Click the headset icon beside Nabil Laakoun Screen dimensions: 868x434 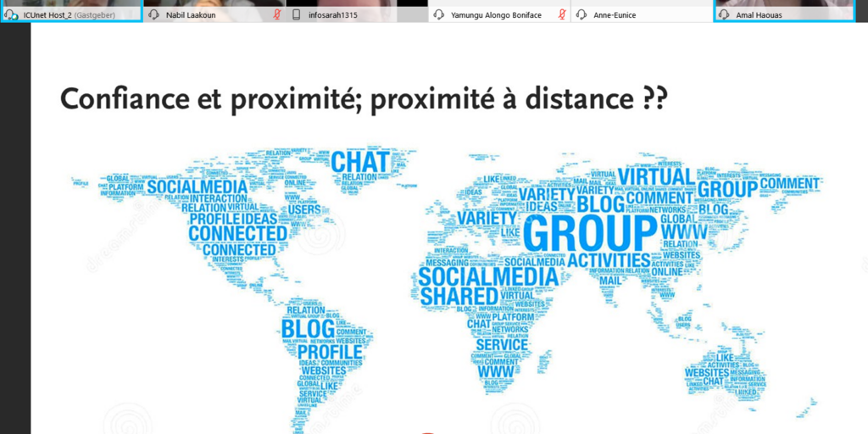pos(154,15)
